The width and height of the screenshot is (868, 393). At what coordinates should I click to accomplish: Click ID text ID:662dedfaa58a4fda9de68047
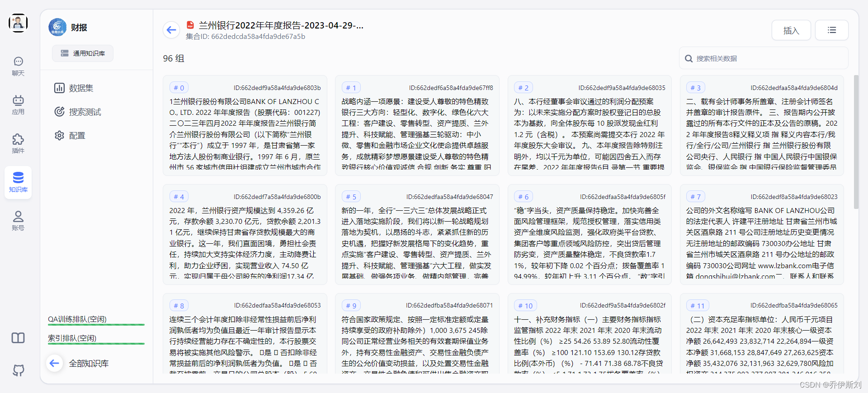450,197
